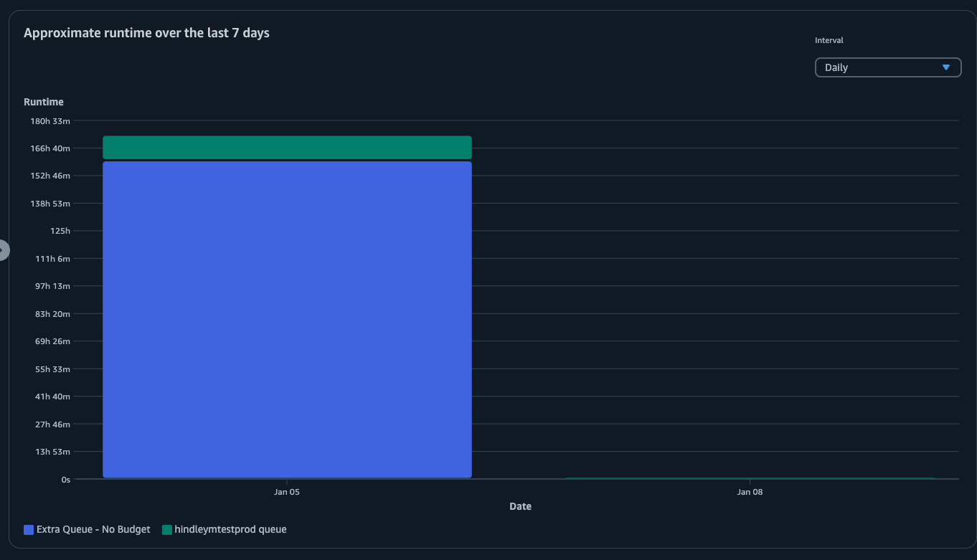
Task: Click the Date axis title
Action: [520, 506]
